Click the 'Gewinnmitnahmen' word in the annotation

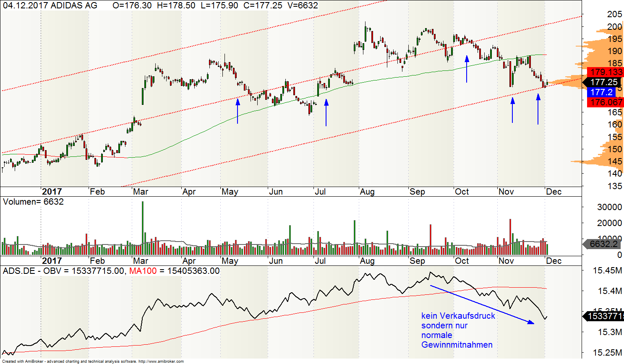click(457, 345)
